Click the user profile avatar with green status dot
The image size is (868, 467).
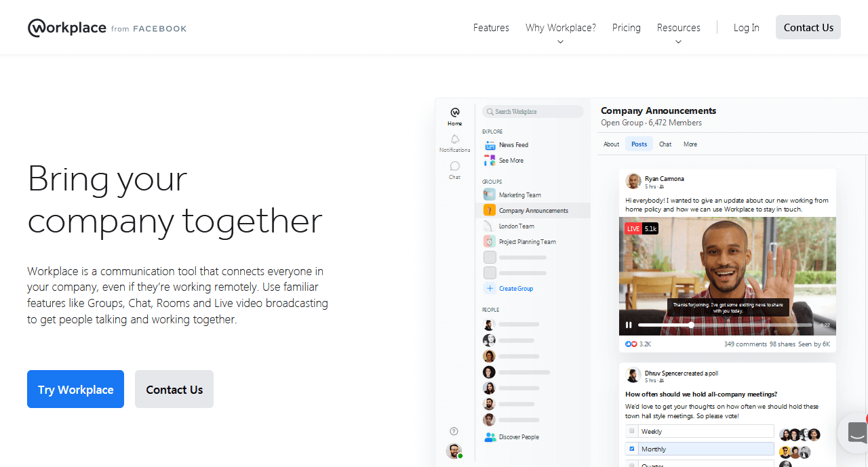[454, 451]
